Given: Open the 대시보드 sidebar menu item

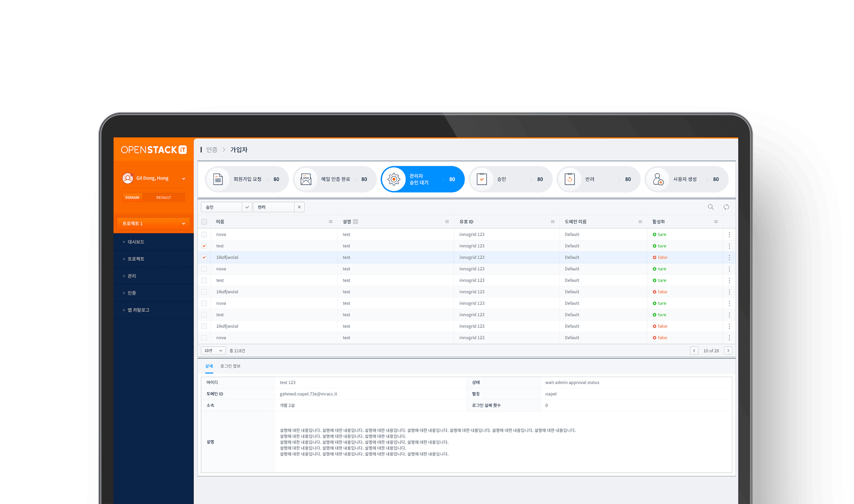Looking at the screenshot, I should [x=136, y=242].
